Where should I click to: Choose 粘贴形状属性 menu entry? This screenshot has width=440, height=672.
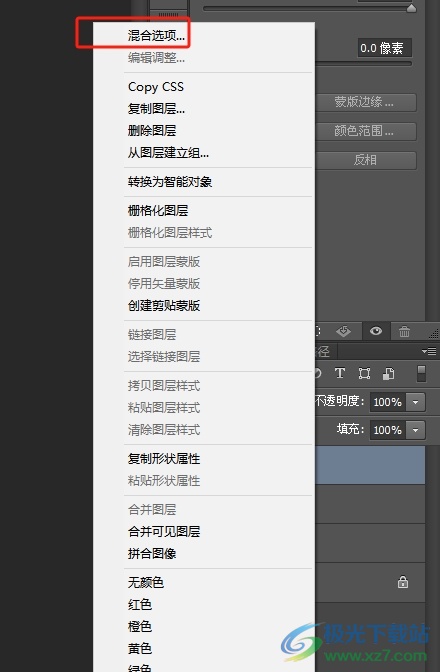(164, 481)
